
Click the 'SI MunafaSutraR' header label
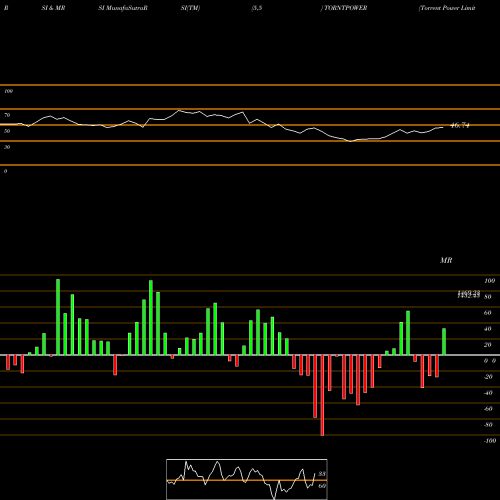click(x=123, y=8)
